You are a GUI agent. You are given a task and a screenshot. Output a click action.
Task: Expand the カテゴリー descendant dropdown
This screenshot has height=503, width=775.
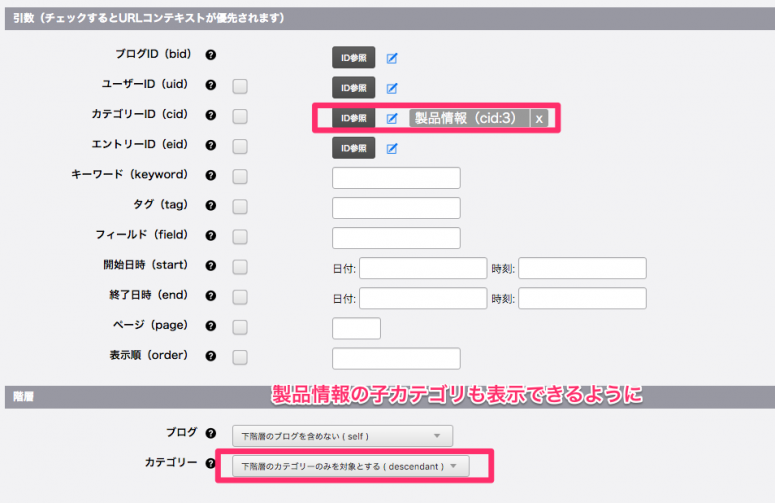click(x=349, y=466)
